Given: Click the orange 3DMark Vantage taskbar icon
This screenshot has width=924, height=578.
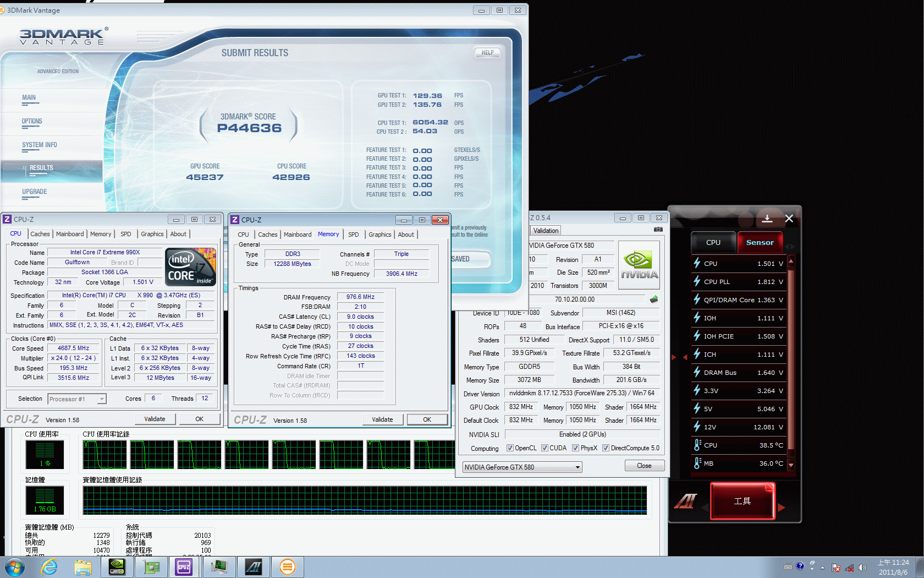Looking at the screenshot, I should [288, 567].
